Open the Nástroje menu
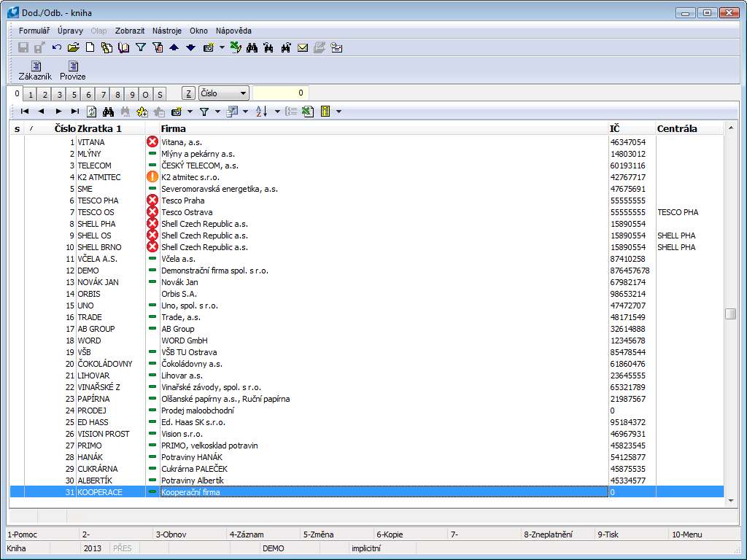 (167, 31)
